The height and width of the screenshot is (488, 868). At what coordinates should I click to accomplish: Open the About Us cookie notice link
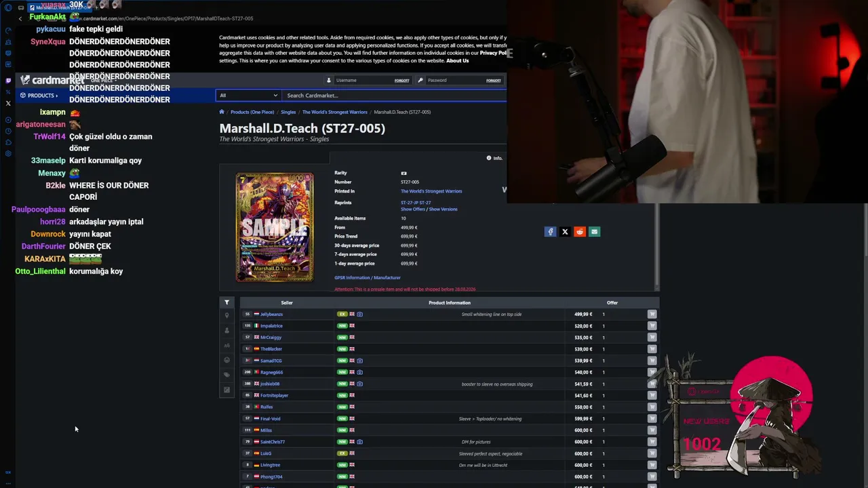click(458, 61)
